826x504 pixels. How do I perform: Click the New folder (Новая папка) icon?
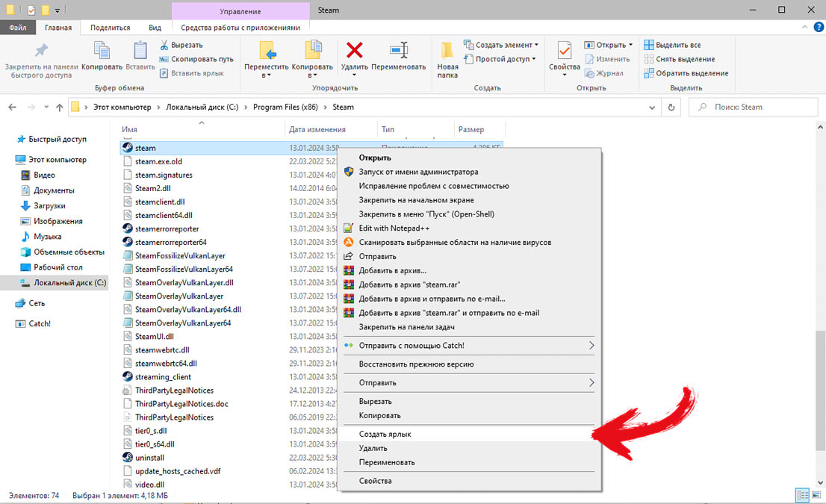(x=447, y=52)
